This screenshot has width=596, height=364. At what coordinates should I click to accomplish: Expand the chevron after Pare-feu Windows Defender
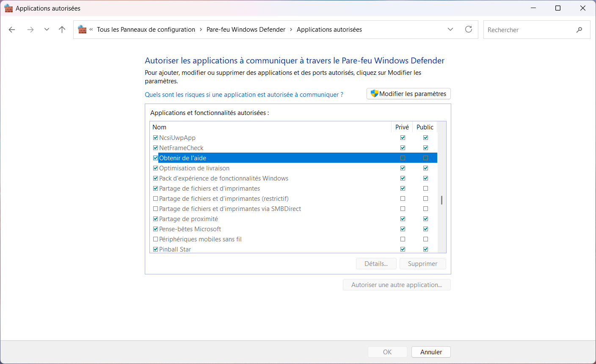pyautogui.click(x=291, y=30)
